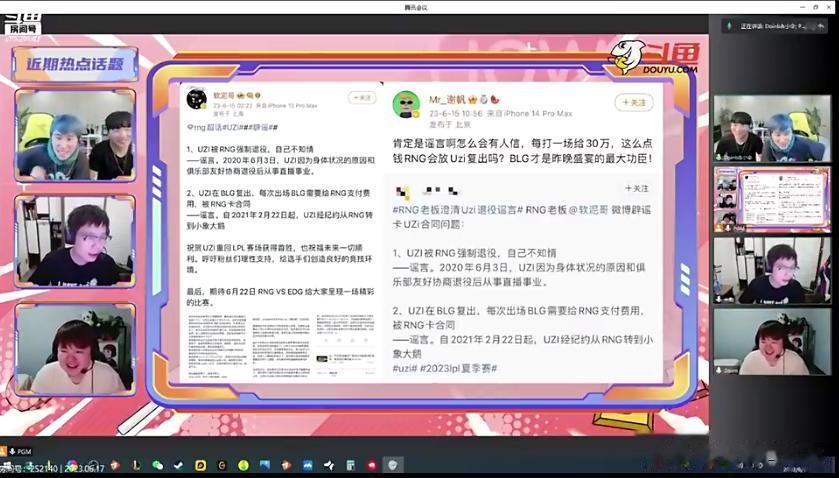Click +关注 on the reposted post
This screenshot has height=478, width=839.
tap(637, 188)
